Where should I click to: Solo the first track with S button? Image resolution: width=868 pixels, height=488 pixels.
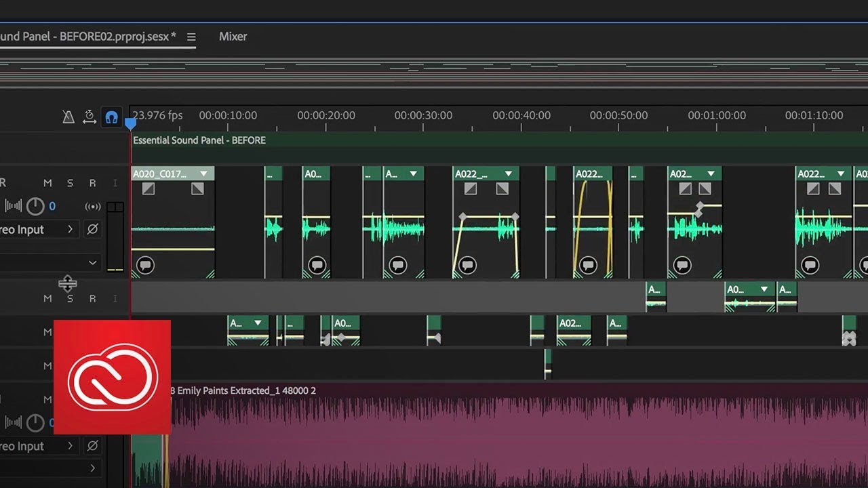70,183
